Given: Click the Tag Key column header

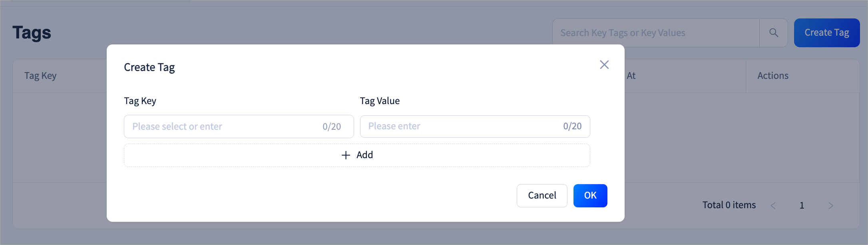Looking at the screenshot, I should pyautogui.click(x=40, y=76).
